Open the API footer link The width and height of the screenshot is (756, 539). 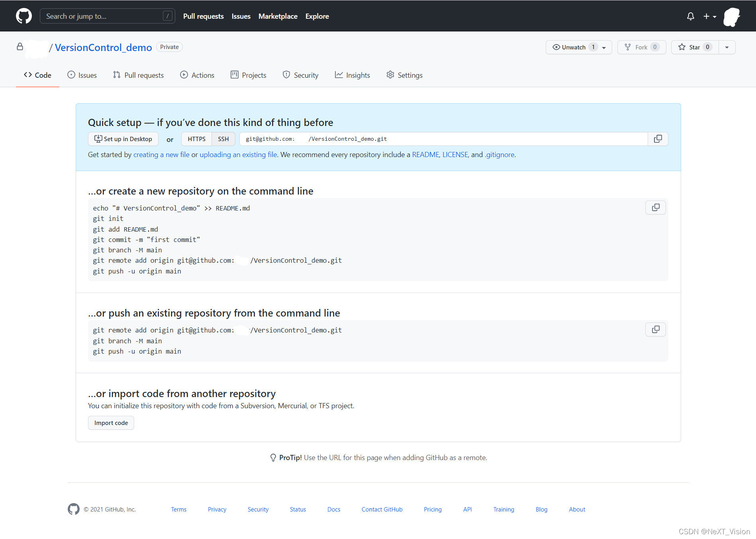pyautogui.click(x=468, y=509)
